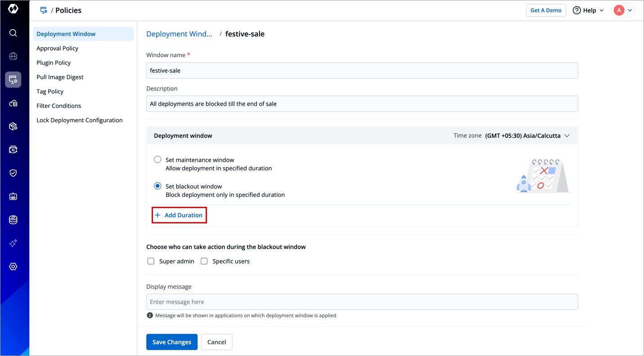Open the globe icon in the left sidebar
Screen dimensions: 644x356
13,56
